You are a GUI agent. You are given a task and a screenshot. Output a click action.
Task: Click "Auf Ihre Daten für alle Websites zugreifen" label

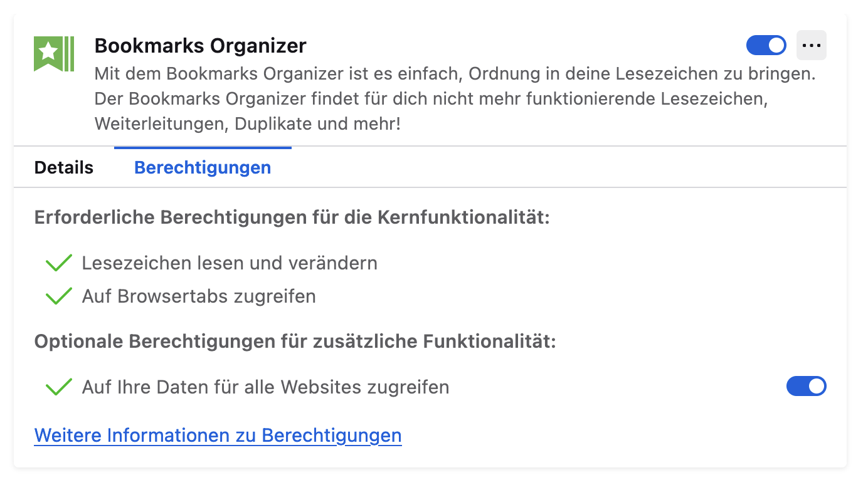tap(265, 387)
